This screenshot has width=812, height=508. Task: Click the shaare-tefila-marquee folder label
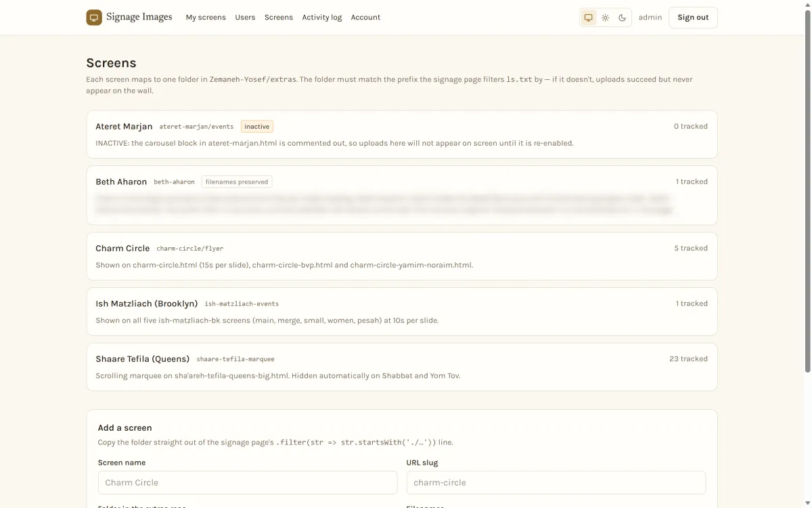pyautogui.click(x=235, y=359)
